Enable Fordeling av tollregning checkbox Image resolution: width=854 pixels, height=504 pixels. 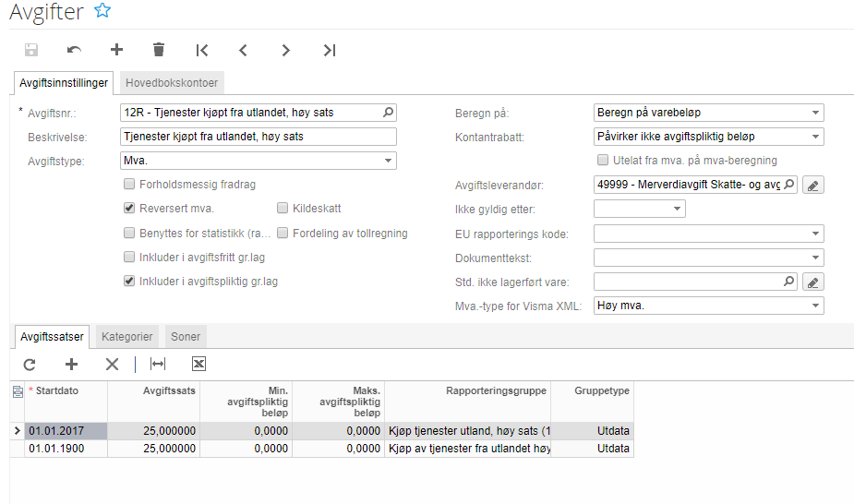pyautogui.click(x=283, y=233)
